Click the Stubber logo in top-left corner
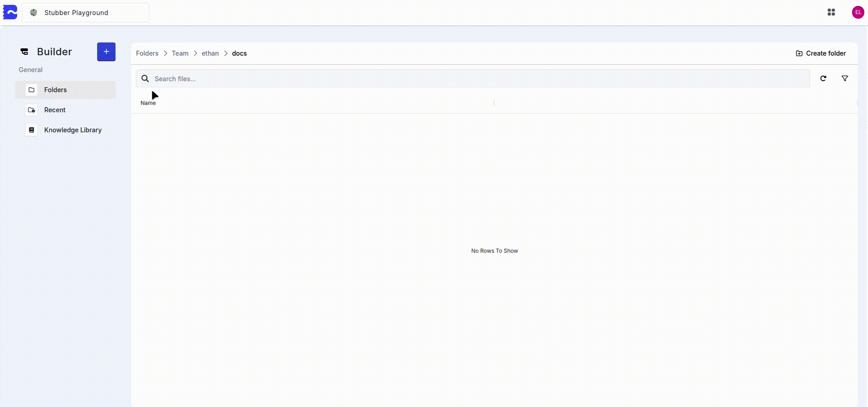 coord(10,12)
